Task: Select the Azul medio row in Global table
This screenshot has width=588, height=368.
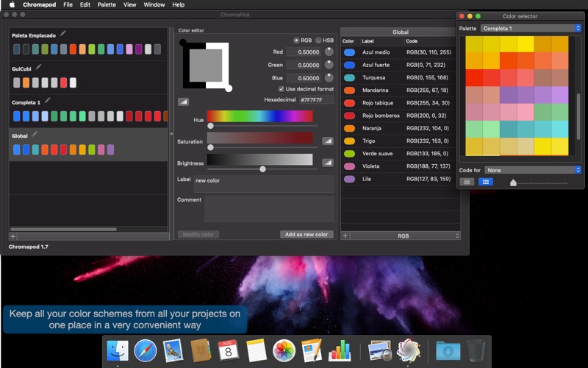Action: point(400,52)
